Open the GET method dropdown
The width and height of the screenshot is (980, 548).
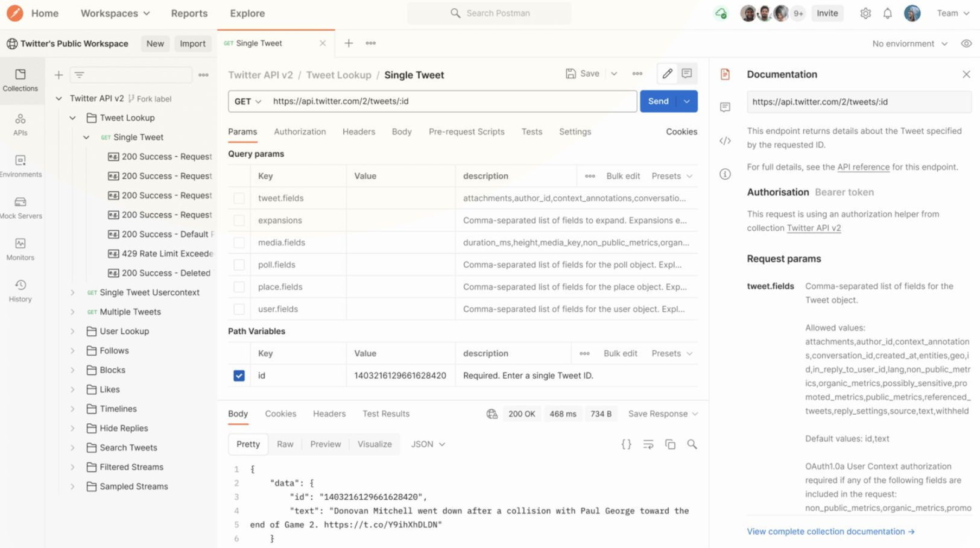[248, 101]
